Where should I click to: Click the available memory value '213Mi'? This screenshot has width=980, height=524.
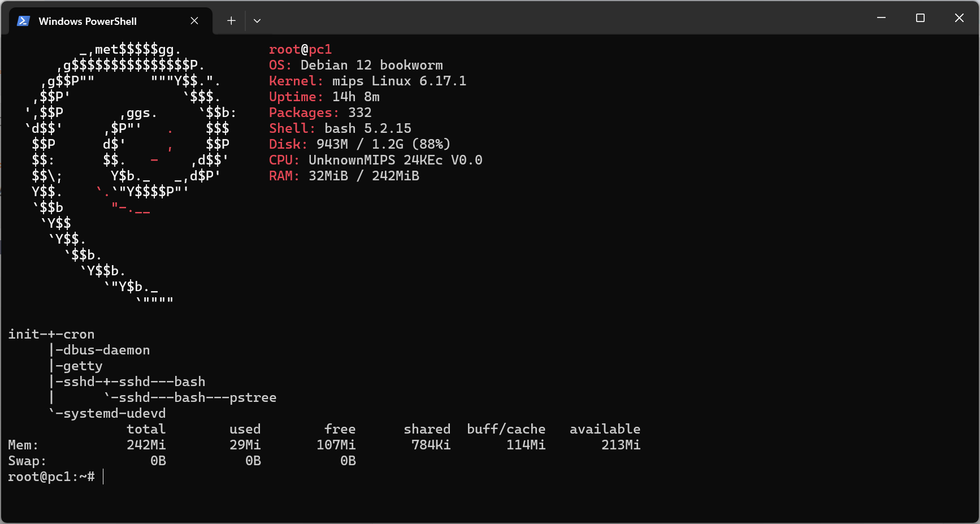pos(621,445)
